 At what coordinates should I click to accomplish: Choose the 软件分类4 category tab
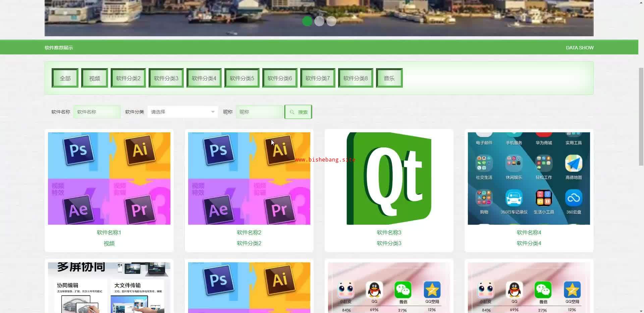(204, 78)
